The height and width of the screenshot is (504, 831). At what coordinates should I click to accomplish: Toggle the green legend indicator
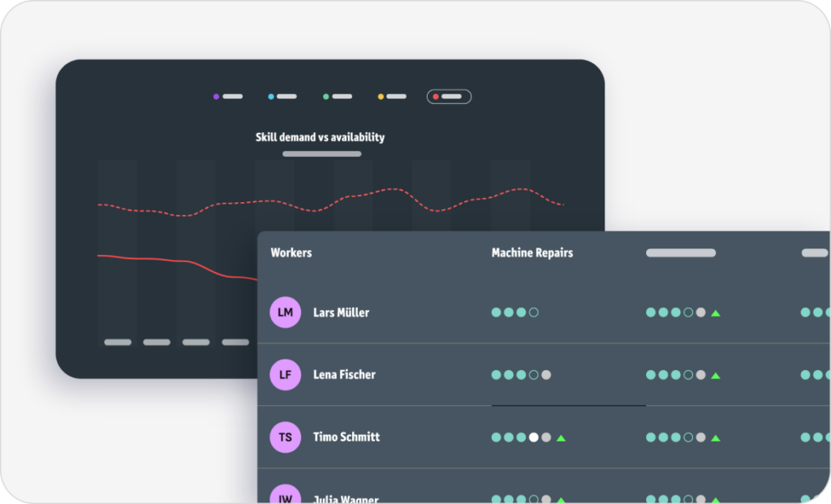[325, 96]
